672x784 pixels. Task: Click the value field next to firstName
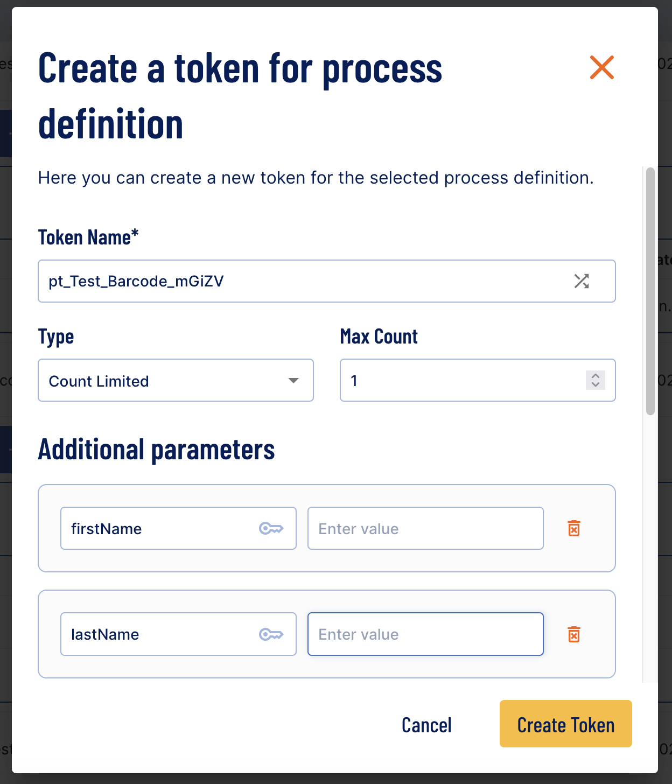click(425, 528)
